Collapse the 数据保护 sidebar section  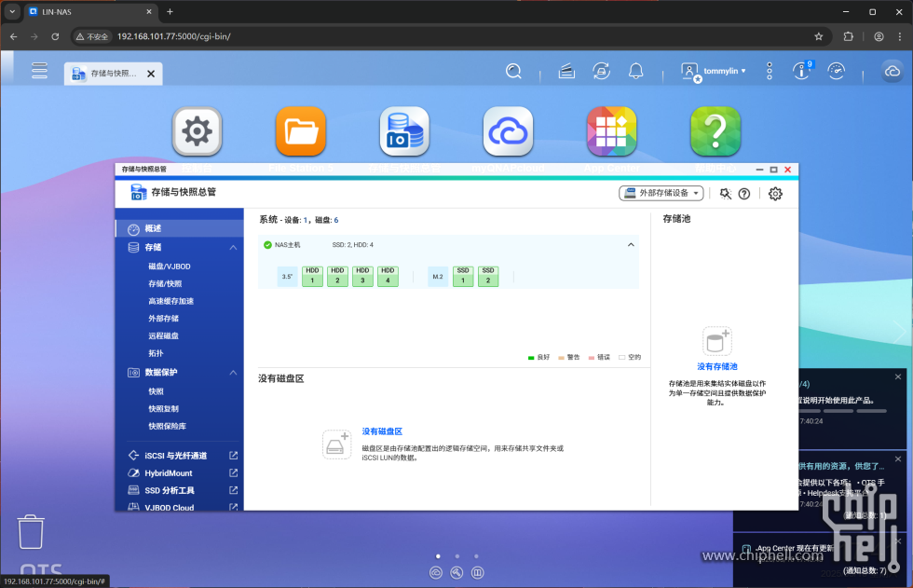pos(233,373)
